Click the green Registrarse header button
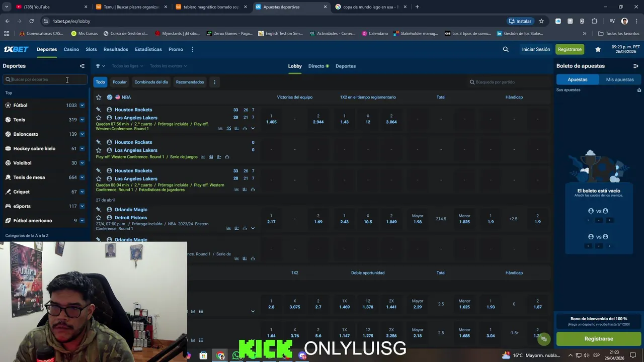644x362 pixels. click(x=570, y=49)
